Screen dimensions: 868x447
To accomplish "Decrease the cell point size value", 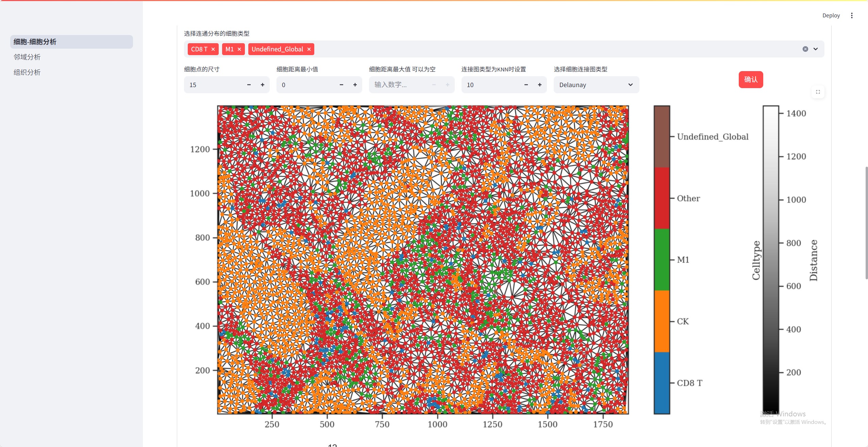I will 249,85.
